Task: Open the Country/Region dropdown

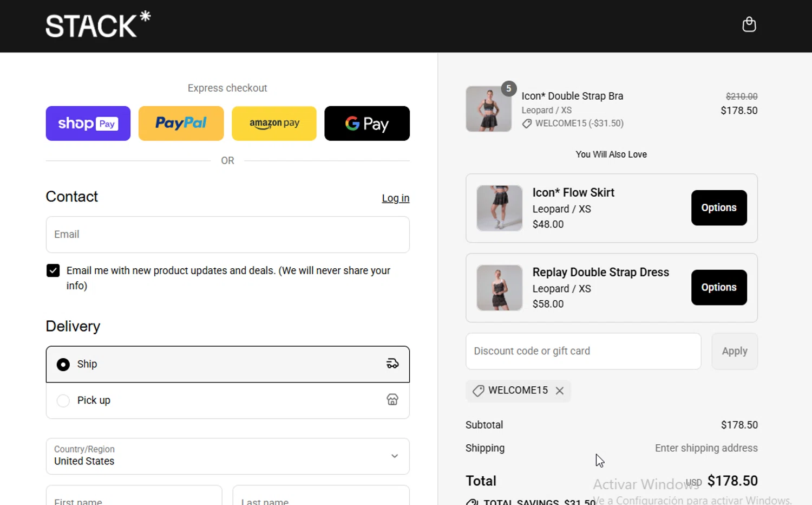Action: coord(228,456)
